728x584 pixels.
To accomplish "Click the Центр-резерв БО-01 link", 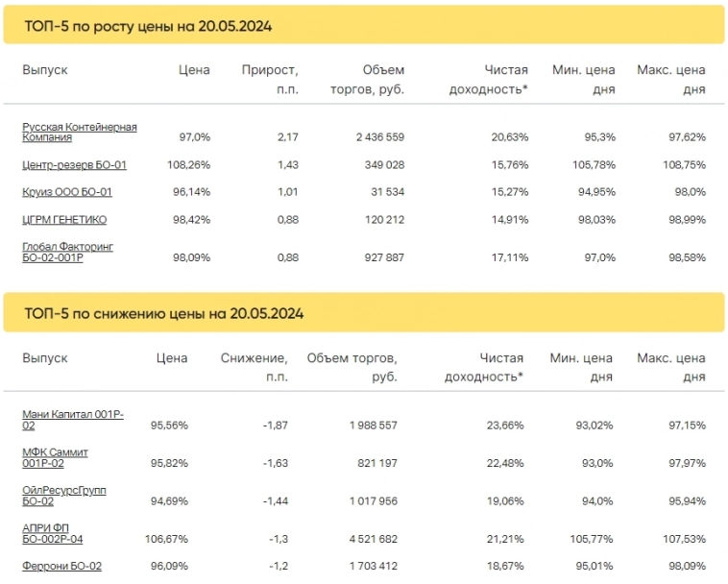I will coord(74,165).
